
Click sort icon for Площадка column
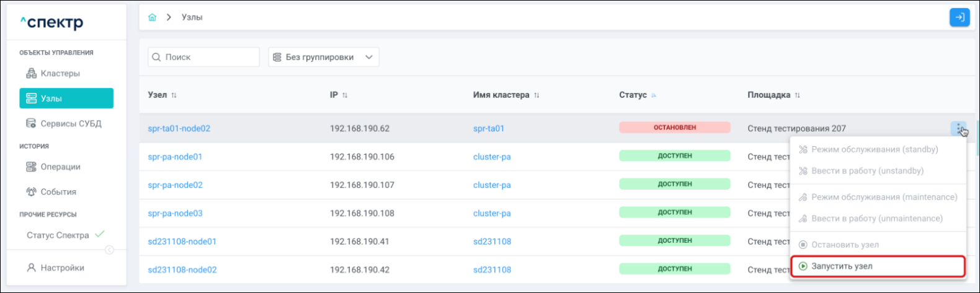click(798, 95)
